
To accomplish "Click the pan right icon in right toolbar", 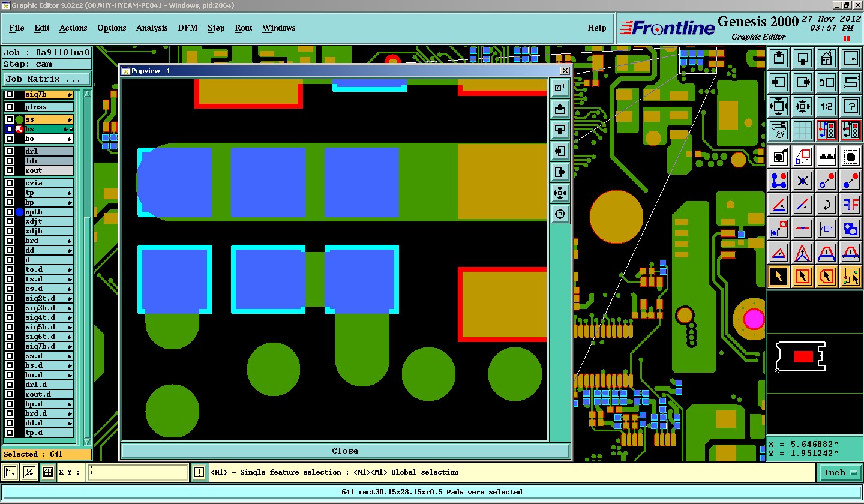I will point(803,82).
